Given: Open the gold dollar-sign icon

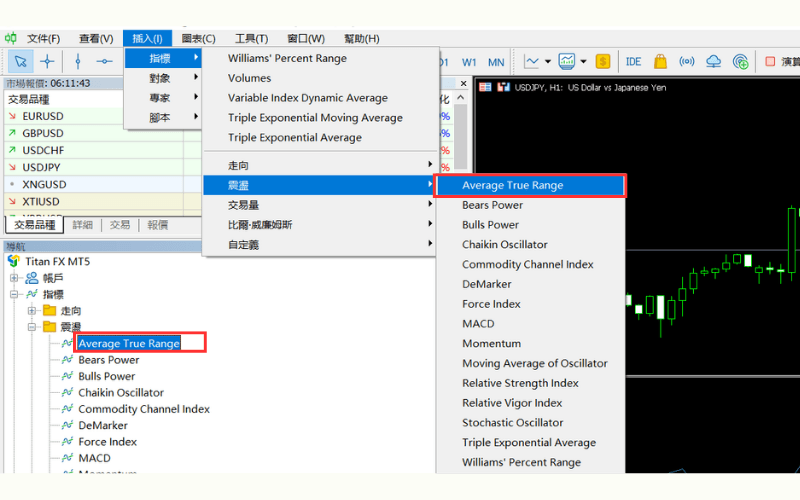Looking at the screenshot, I should [603, 61].
